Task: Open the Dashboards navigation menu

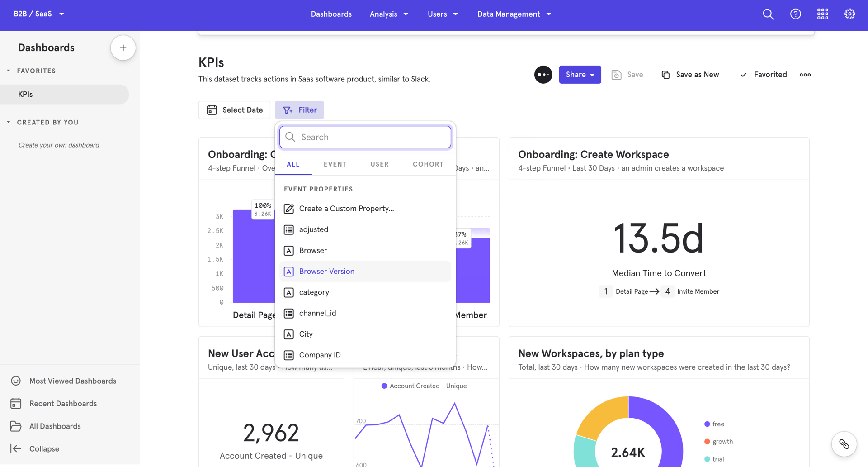Action: point(331,14)
